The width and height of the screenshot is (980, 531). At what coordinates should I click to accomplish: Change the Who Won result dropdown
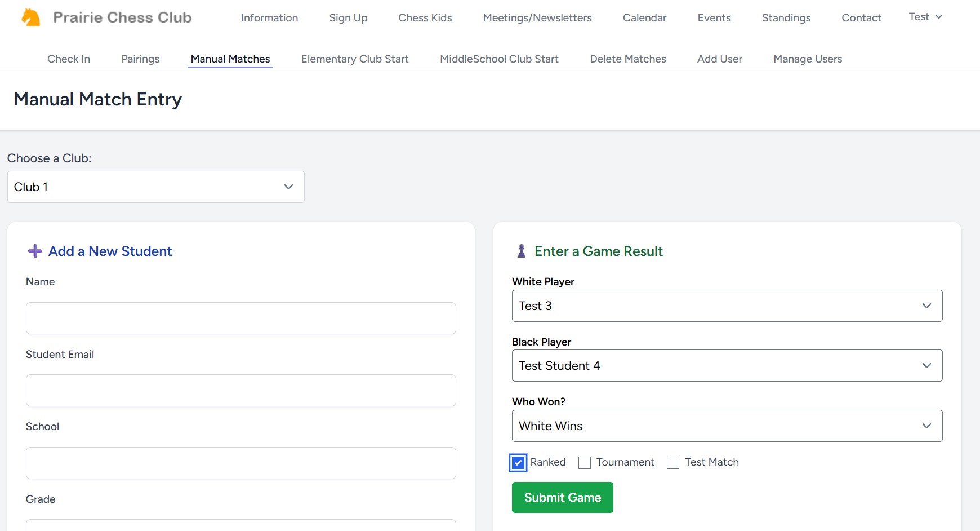727,426
